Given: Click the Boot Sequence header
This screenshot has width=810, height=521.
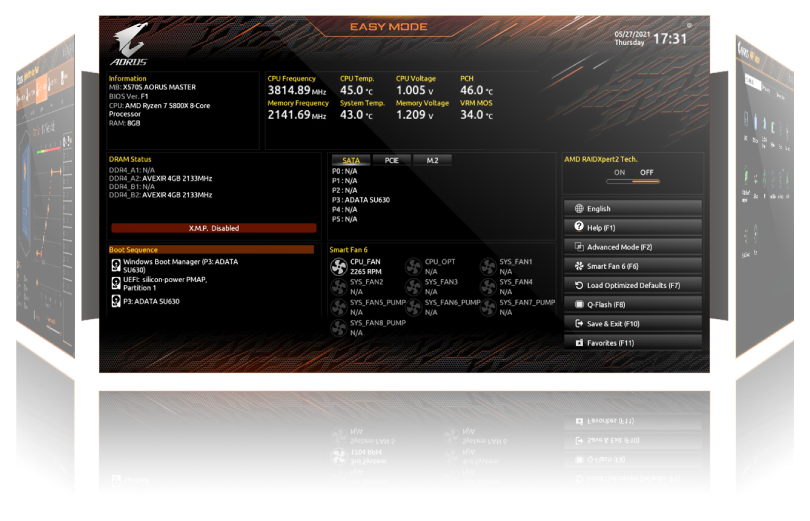Looking at the screenshot, I should coord(211,250).
